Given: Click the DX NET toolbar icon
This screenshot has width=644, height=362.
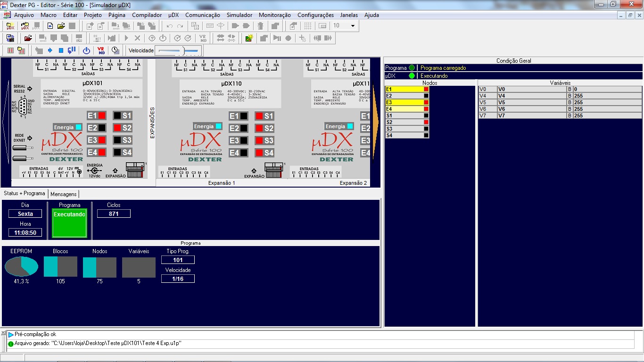Looking at the screenshot, I should (x=97, y=38).
